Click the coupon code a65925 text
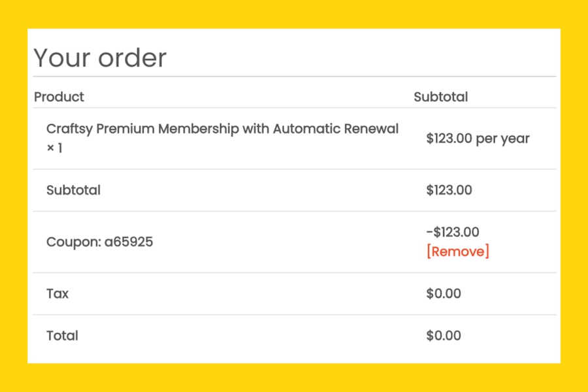 [129, 242]
